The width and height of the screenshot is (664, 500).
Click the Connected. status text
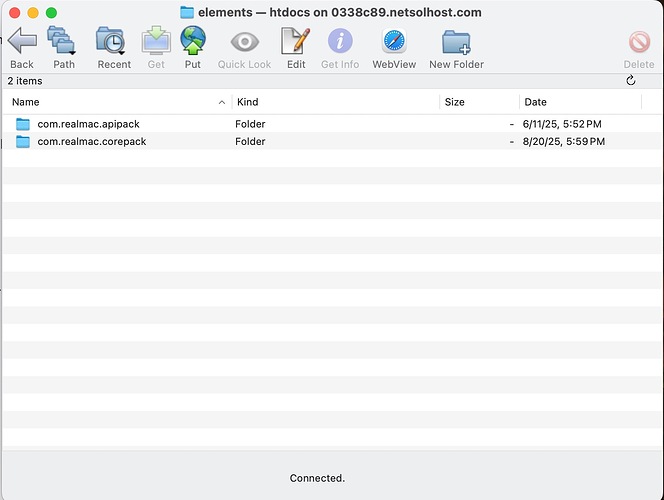317,478
